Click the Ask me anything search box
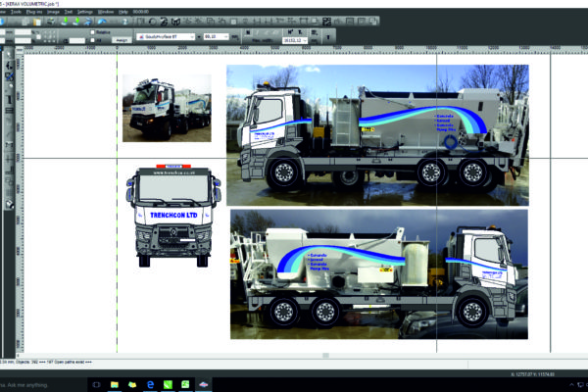The image size is (588, 392). [x=41, y=385]
